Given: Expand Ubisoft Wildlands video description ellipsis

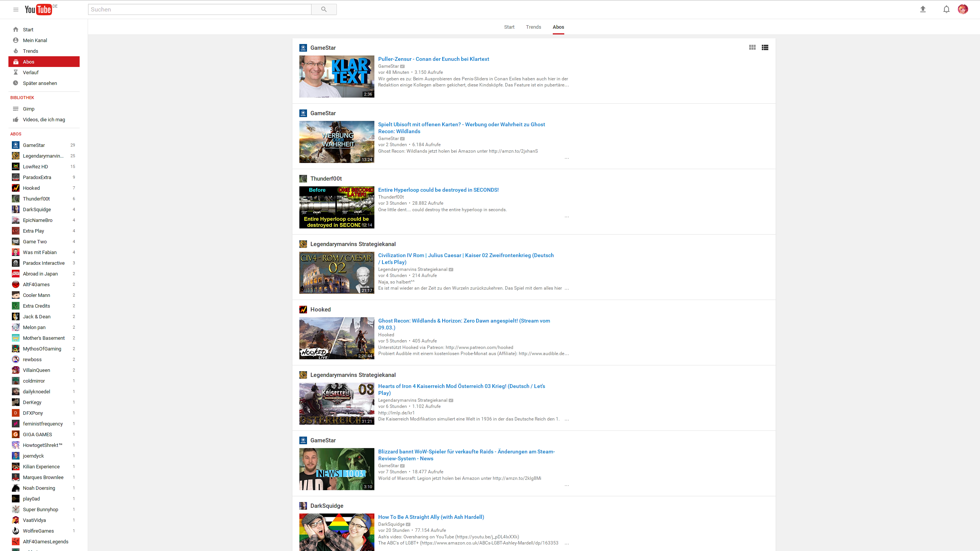Looking at the screenshot, I should pos(567,158).
